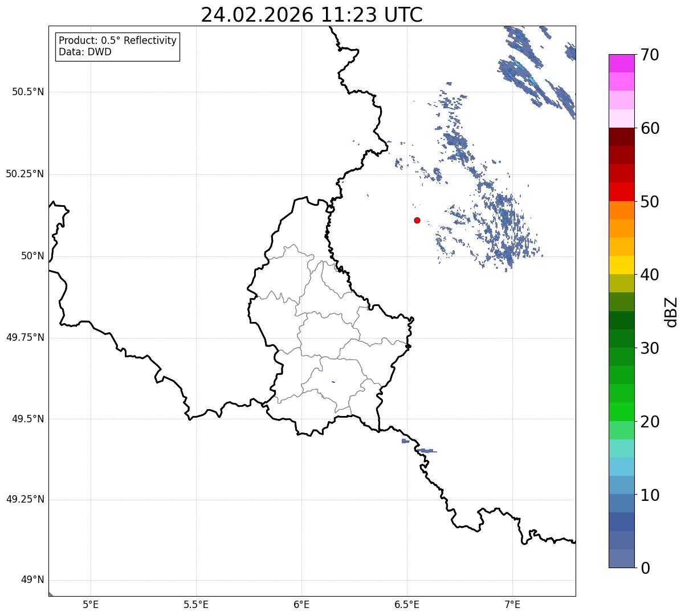This screenshot has height=616, width=685.
Task: Click the yellow colorbar swatch above 40
Action: tap(622, 265)
